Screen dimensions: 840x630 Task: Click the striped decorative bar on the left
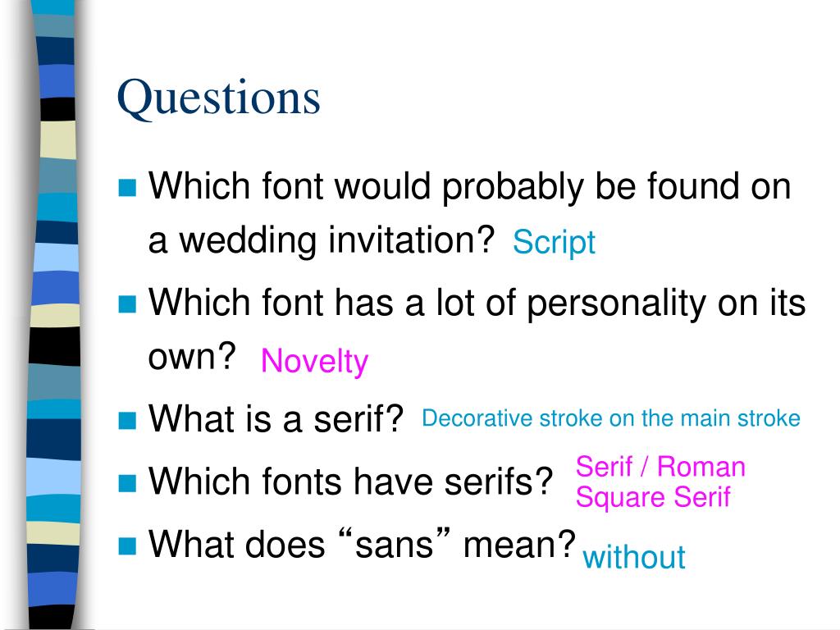point(53,315)
